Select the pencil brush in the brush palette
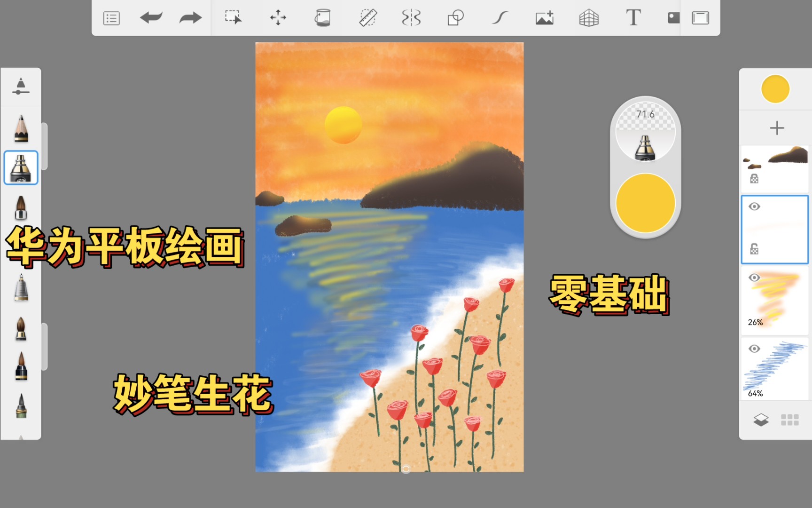Viewport: 812px width, 508px height. pos(21,128)
